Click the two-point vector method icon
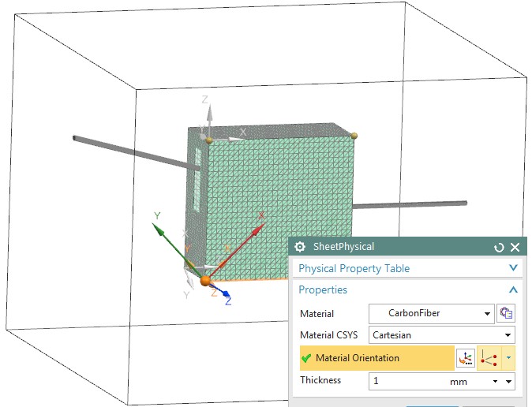 click(x=489, y=358)
